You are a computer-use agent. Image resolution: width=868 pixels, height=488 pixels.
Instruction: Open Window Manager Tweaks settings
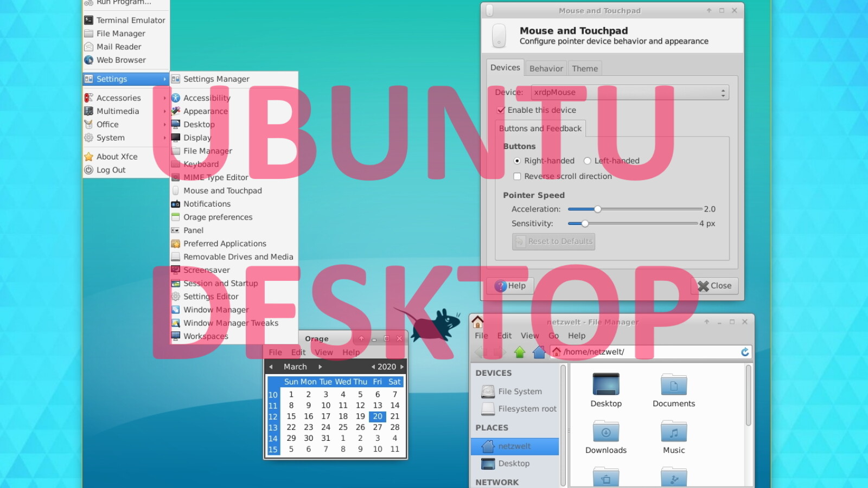point(231,323)
